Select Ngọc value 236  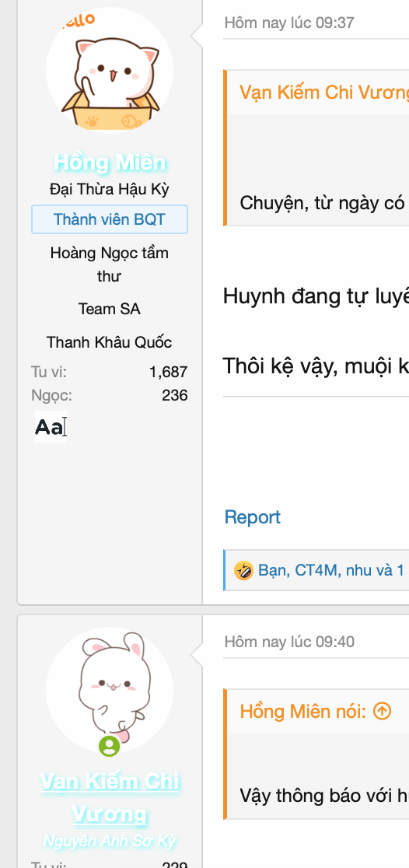[175, 395]
